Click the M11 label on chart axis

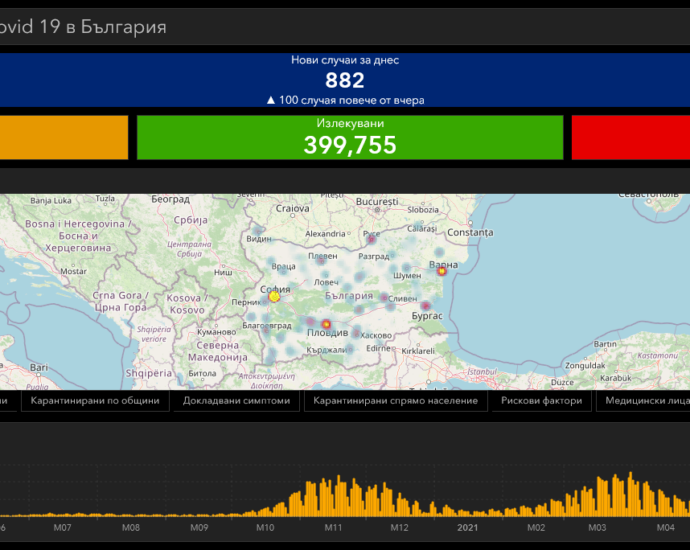coord(333,527)
